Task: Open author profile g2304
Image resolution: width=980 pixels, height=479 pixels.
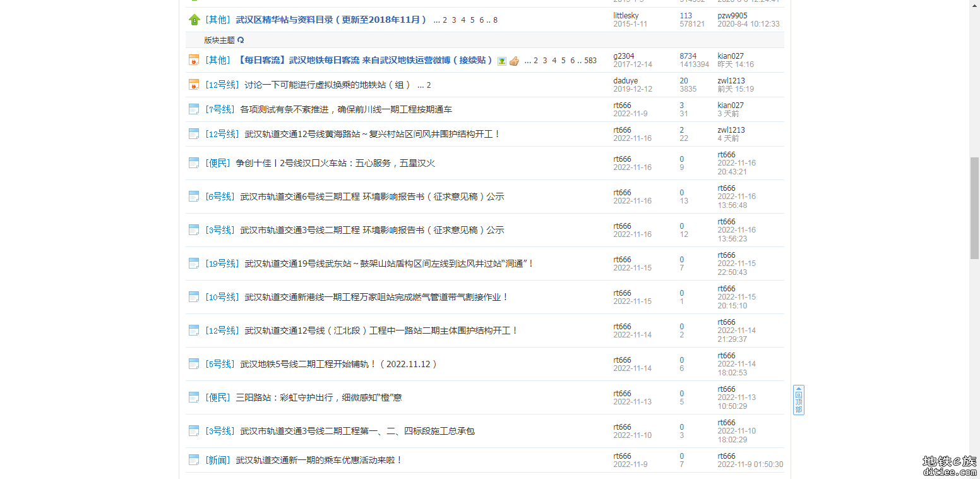Action: pyautogui.click(x=624, y=56)
